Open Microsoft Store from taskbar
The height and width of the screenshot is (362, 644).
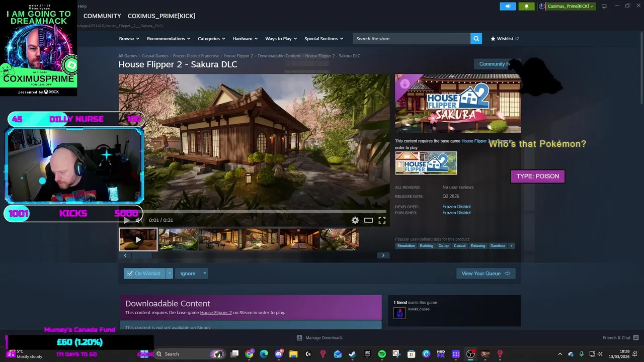click(412, 354)
